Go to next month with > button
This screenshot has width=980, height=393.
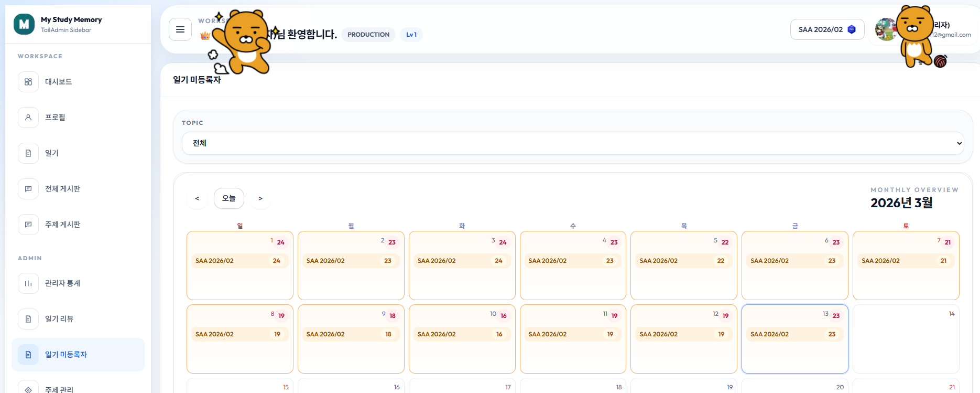260,198
